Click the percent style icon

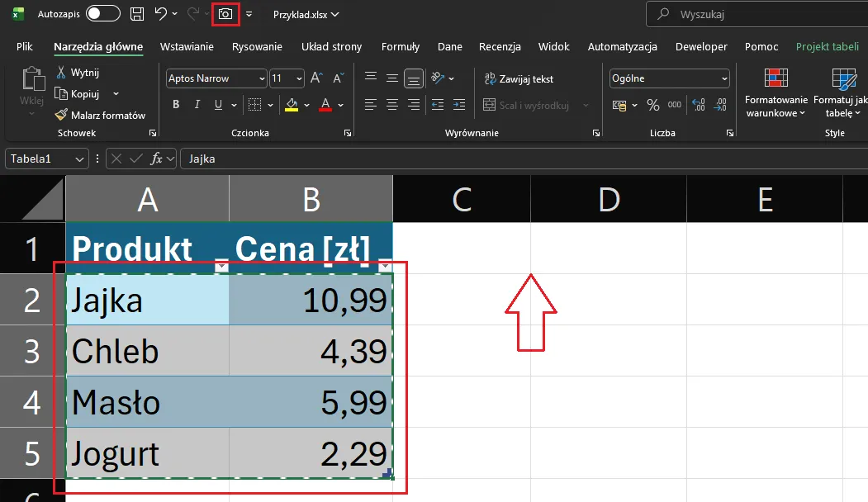(x=652, y=105)
